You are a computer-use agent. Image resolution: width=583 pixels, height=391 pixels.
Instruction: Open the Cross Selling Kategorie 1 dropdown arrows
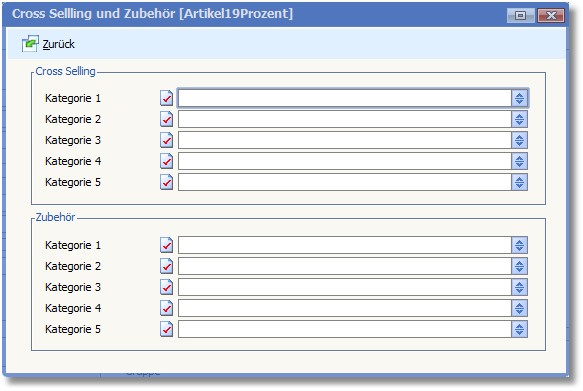[519, 98]
